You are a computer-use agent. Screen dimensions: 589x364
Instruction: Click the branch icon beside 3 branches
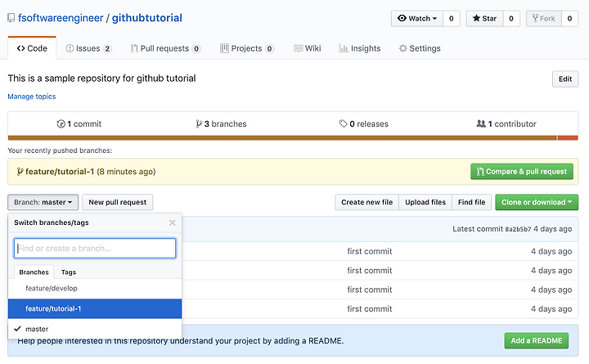199,124
